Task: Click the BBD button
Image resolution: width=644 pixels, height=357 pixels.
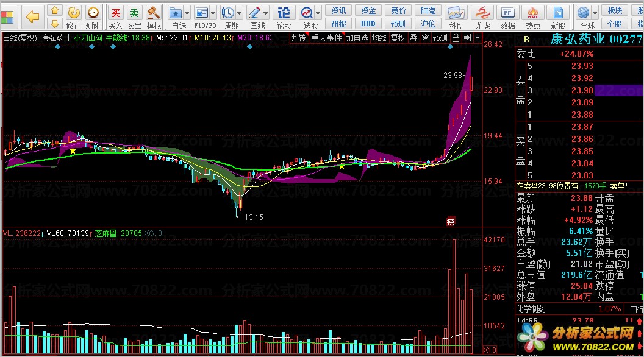Action: (x=368, y=24)
